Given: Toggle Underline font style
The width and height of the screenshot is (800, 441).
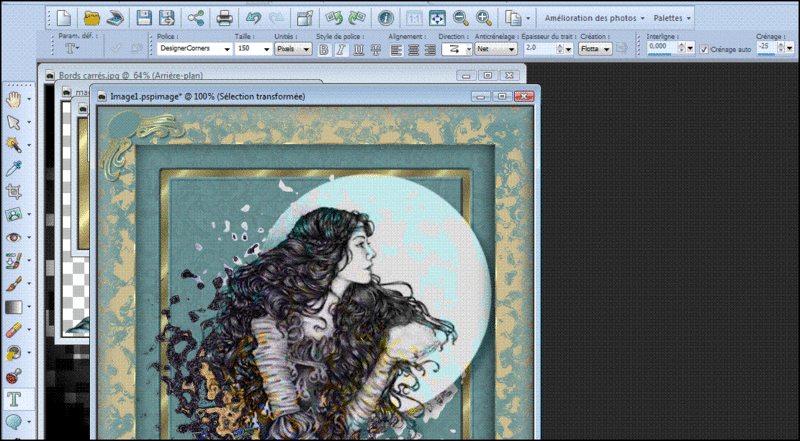Looking at the screenshot, I should pos(359,50).
